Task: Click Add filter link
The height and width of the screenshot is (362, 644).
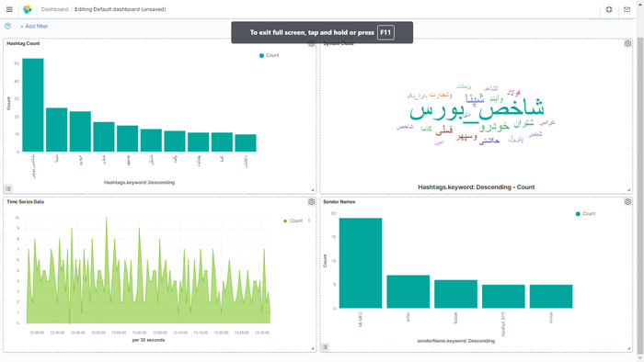Action: (34, 26)
